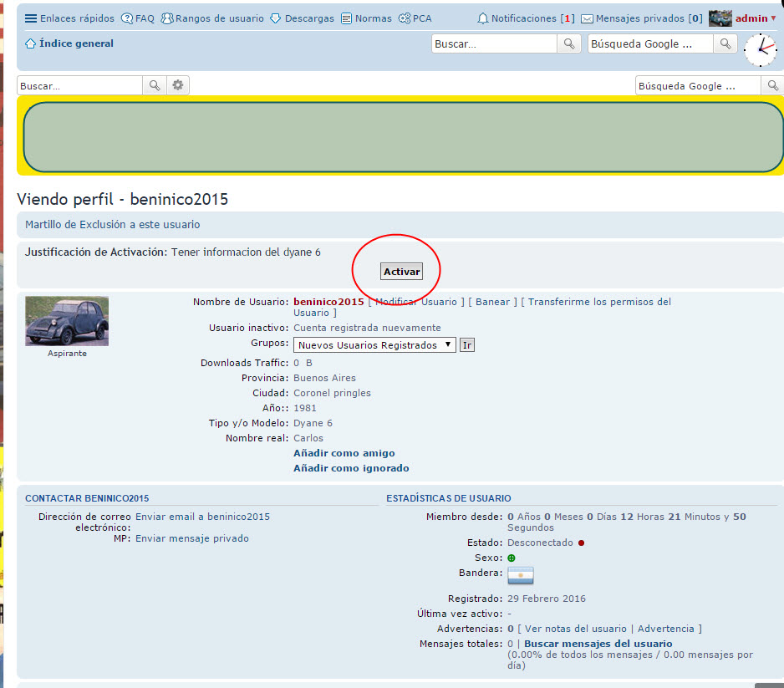The image size is (784, 688).
Task: Click the admin avatar image
Action: coord(720,18)
